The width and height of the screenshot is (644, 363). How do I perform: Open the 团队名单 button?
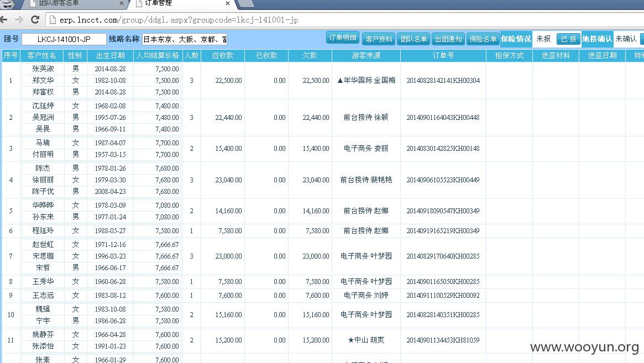point(413,39)
